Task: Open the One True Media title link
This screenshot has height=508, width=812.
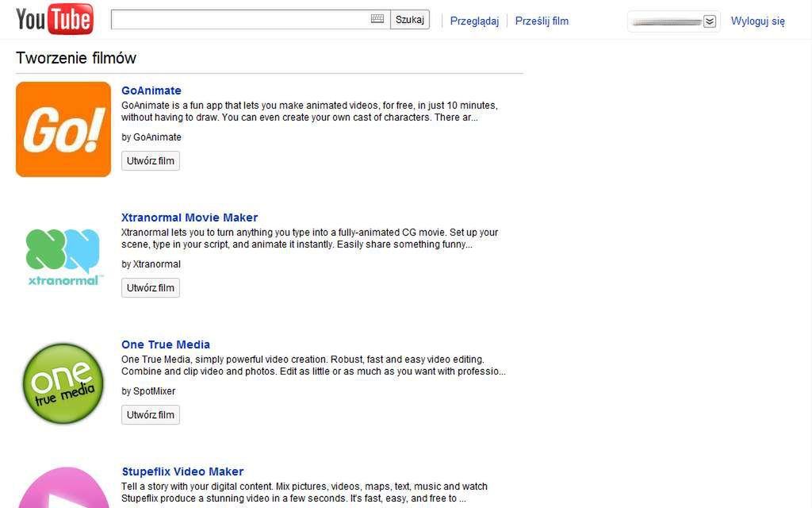Action: pos(166,344)
